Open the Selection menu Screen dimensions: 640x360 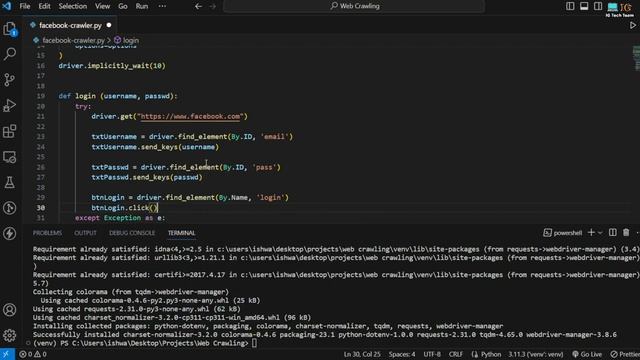point(73,6)
